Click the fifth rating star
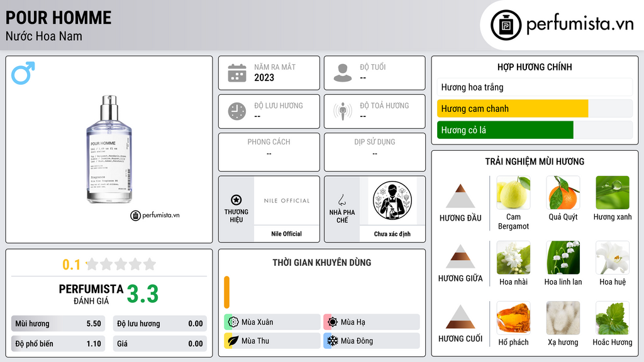 (150, 264)
